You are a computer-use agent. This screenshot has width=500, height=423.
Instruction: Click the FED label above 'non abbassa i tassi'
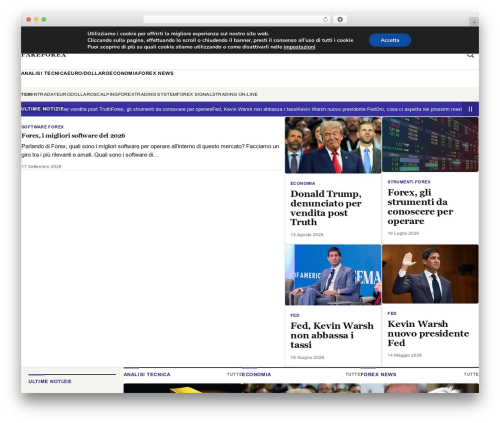pyautogui.click(x=295, y=315)
